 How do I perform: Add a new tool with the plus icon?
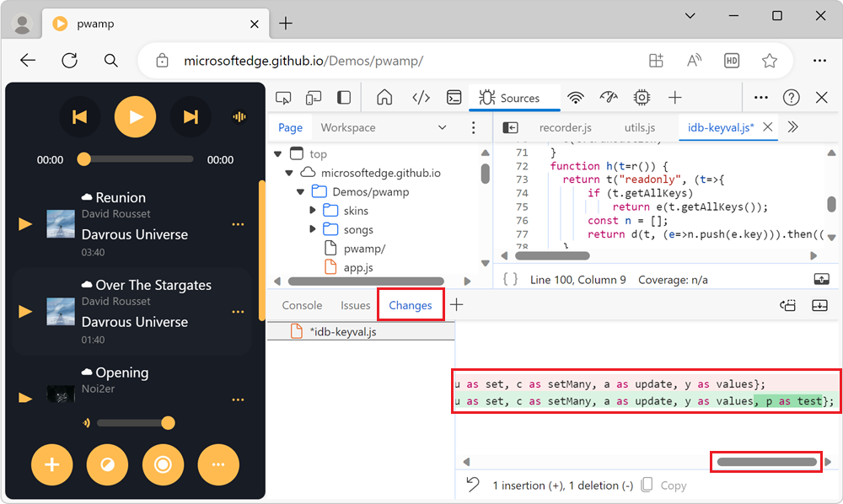[674, 98]
